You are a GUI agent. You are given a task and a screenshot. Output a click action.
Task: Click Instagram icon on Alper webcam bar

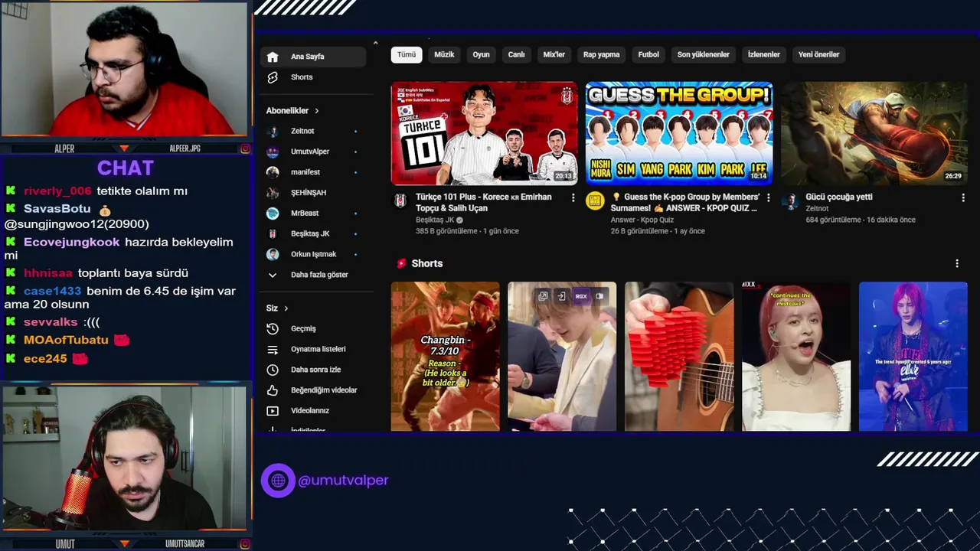click(245, 148)
